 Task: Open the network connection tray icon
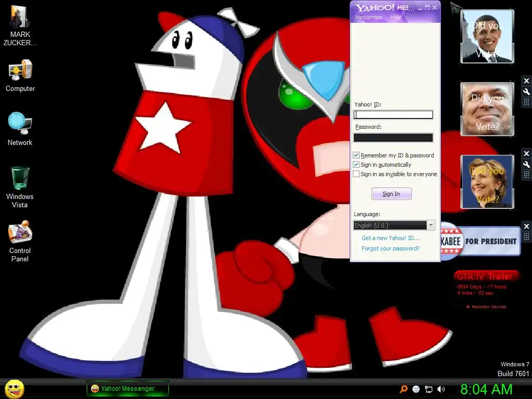[x=429, y=389]
